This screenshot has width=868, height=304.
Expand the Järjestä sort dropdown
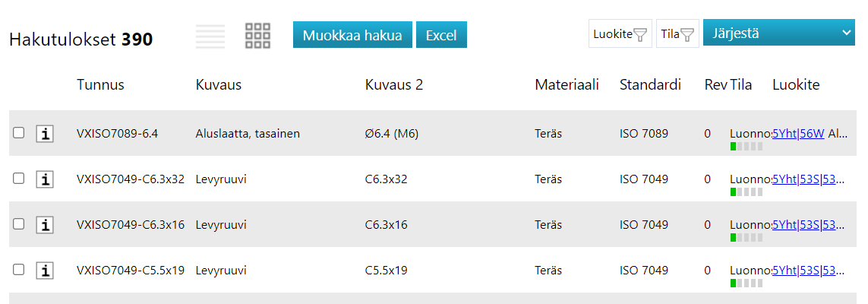[779, 33]
